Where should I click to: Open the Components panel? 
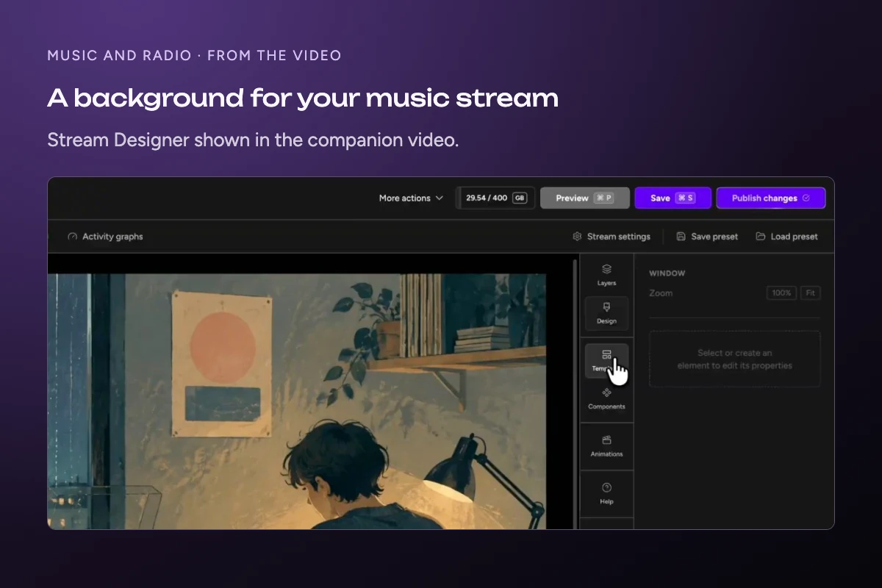[x=606, y=399]
